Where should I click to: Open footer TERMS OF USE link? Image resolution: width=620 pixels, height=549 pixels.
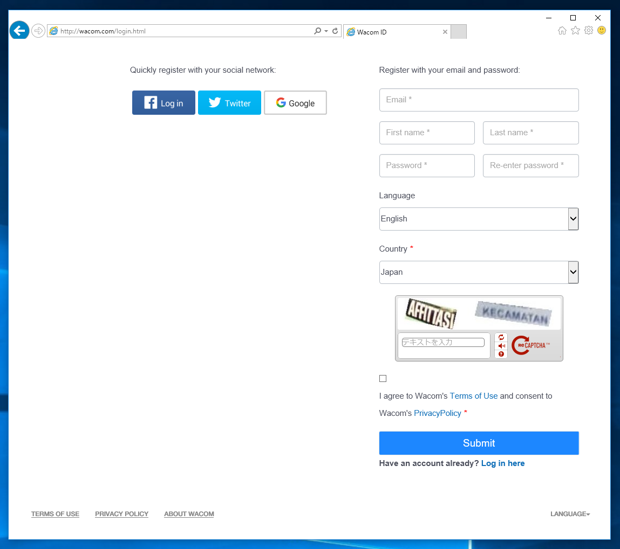[x=55, y=514]
